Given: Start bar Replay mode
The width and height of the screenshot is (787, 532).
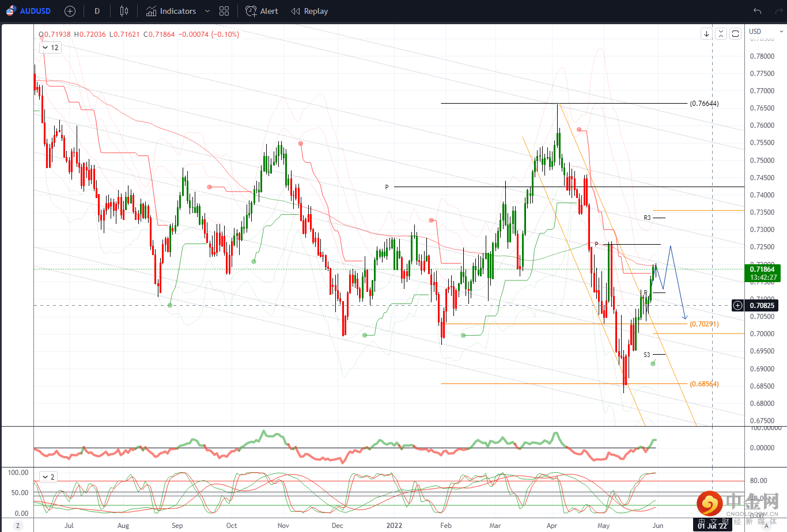Looking at the screenshot, I should pyautogui.click(x=309, y=11).
